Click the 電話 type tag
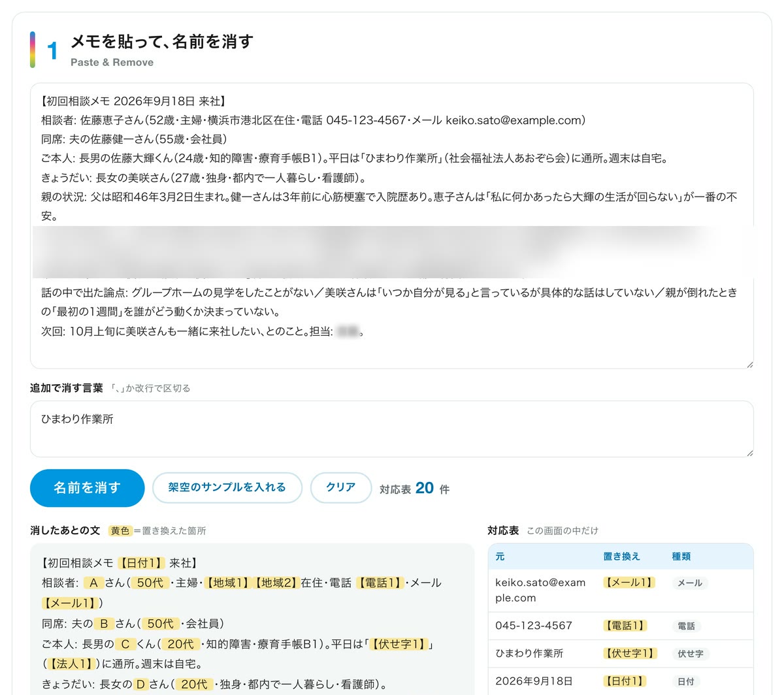Viewport: 784px width, 695px height. click(686, 626)
